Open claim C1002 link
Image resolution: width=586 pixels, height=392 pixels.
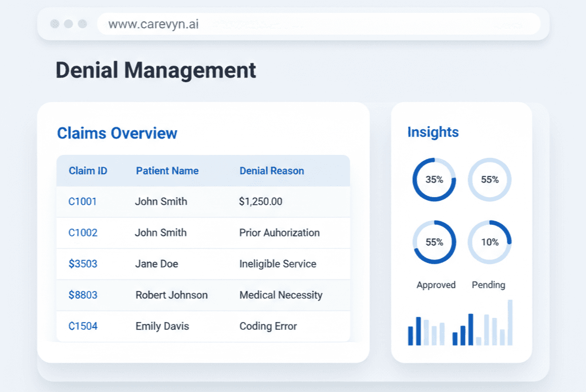point(83,232)
